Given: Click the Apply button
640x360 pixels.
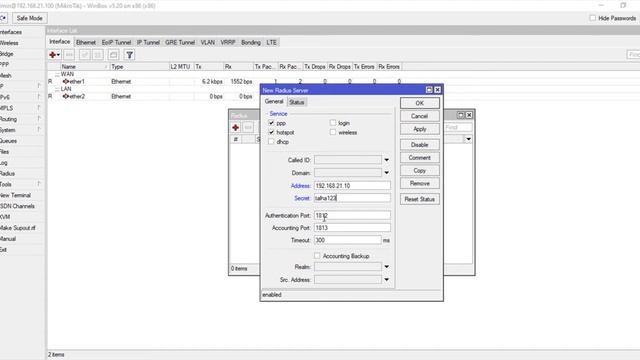Looking at the screenshot, I should pos(420,129).
